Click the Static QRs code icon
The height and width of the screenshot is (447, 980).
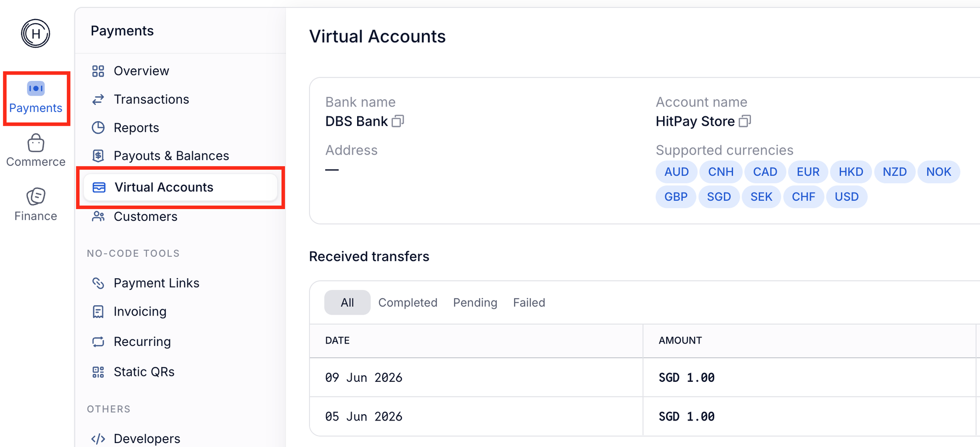point(98,372)
